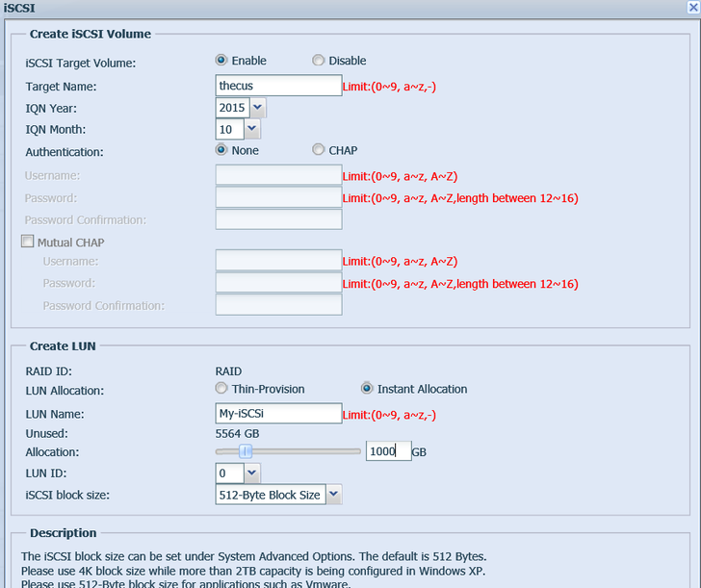Open the IQN Year dropdown
Image resolution: width=701 pixels, height=588 pixels.
258,108
